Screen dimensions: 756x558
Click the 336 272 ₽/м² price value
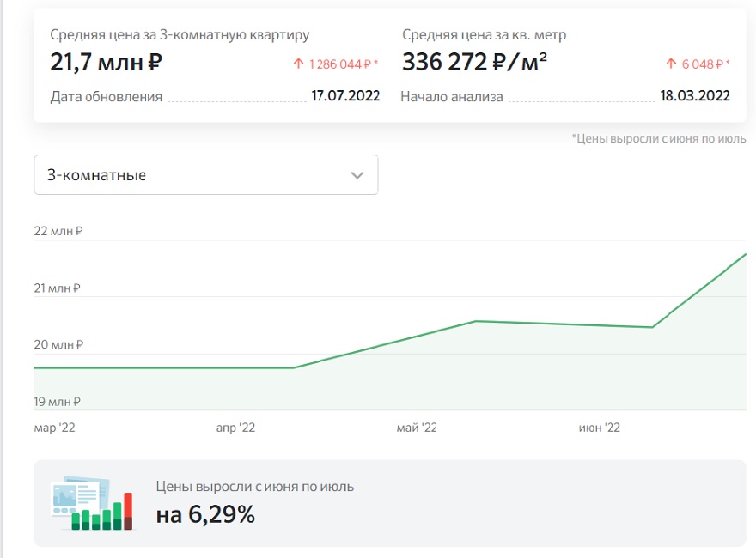pyautogui.click(x=474, y=62)
